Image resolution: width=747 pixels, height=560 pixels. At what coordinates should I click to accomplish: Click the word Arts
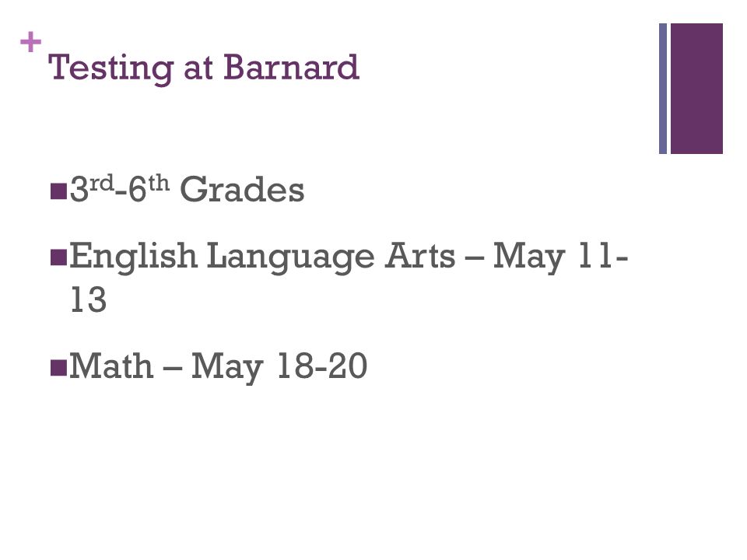click(x=420, y=256)
